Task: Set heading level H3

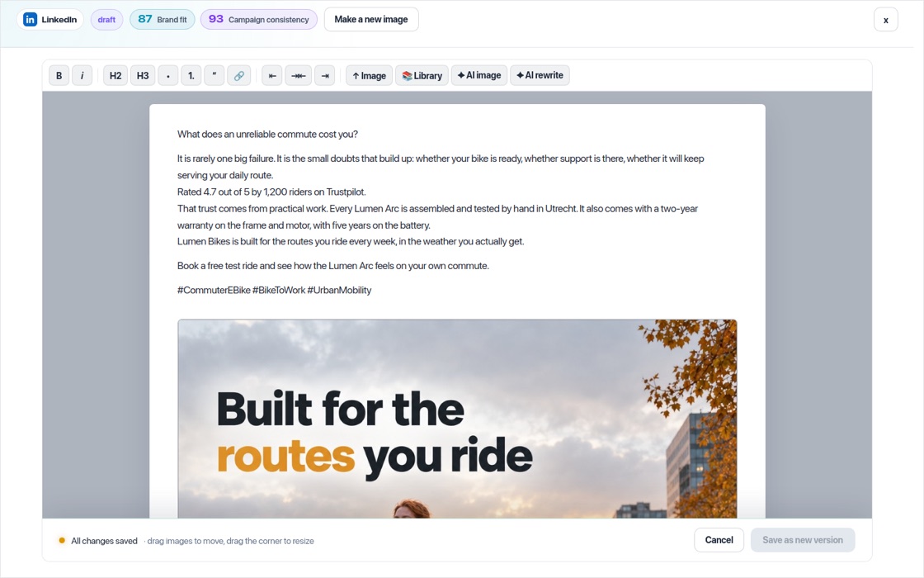Action: pos(143,75)
